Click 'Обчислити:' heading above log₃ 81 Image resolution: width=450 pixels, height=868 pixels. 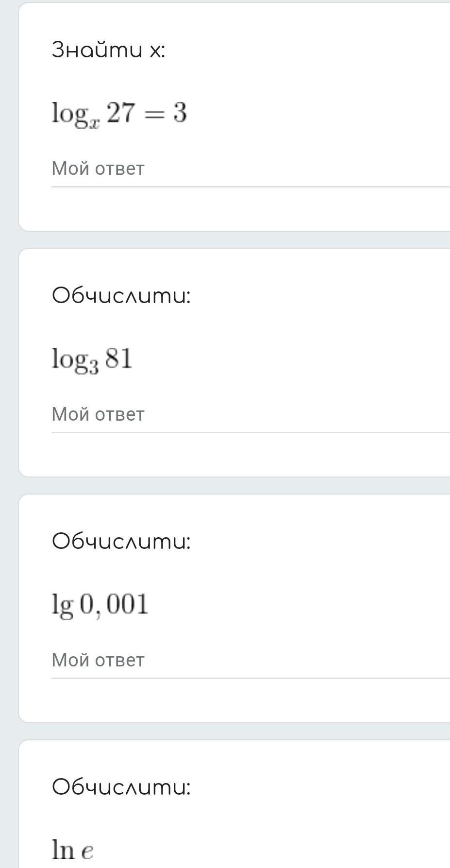(x=121, y=295)
